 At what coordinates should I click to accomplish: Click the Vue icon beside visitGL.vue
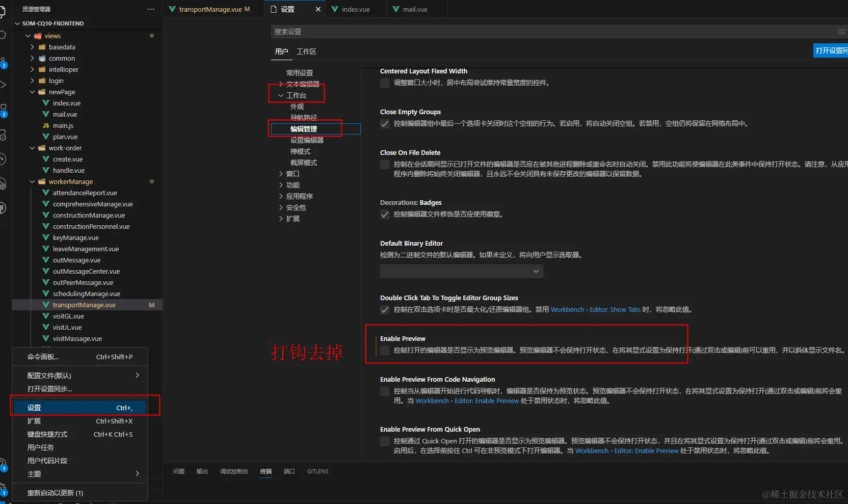click(x=46, y=316)
